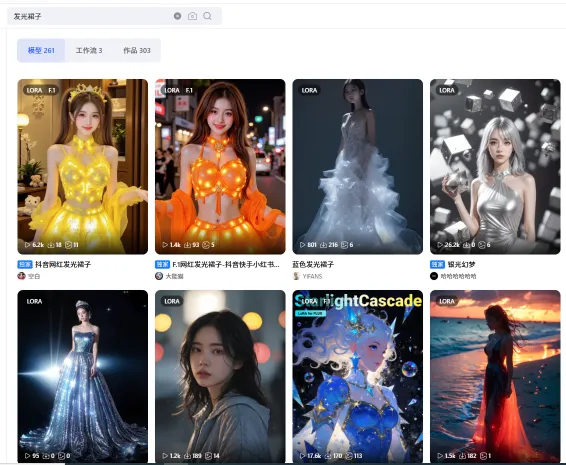566x465 pixels.
Task: Open the beach sunset red dress thumbnail
Action: pos(495,376)
